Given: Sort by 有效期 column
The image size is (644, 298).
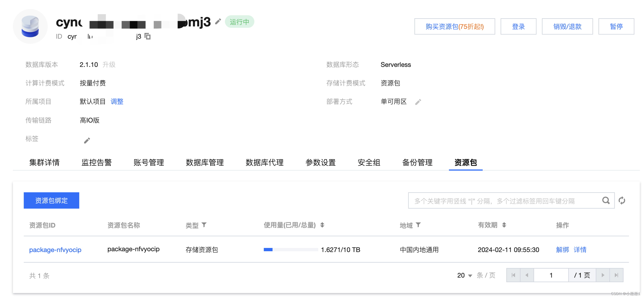Looking at the screenshot, I should coord(504,225).
